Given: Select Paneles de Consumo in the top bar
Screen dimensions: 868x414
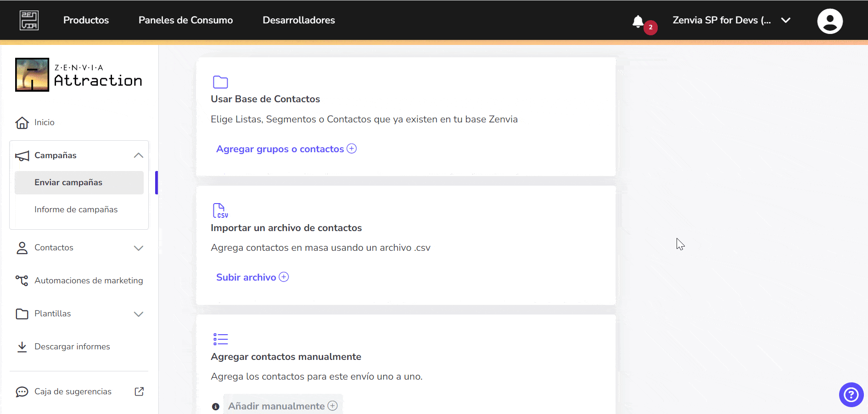Looking at the screenshot, I should (185, 20).
